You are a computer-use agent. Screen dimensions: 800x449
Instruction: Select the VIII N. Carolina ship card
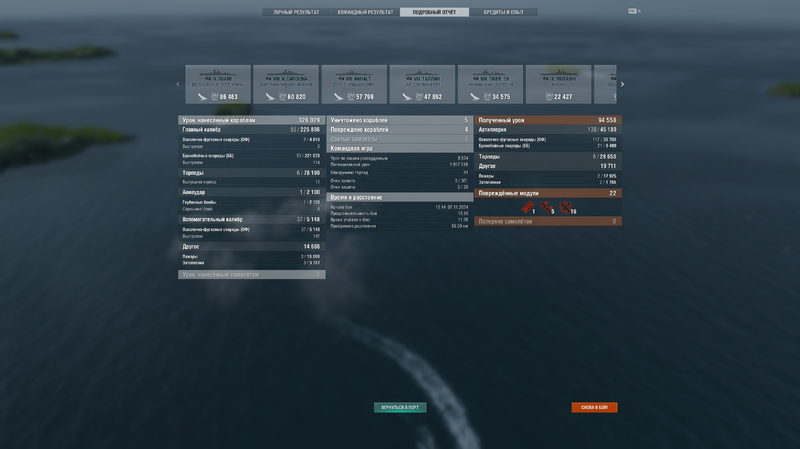(286, 84)
